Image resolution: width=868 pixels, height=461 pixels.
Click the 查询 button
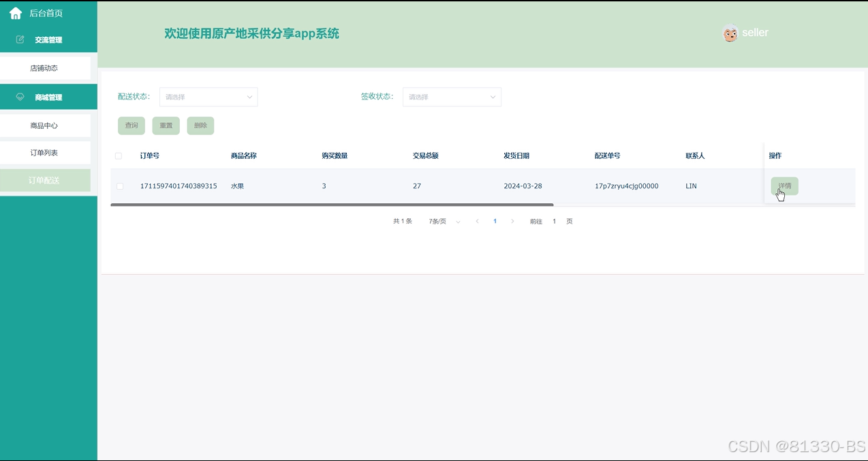click(x=131, y=125)
